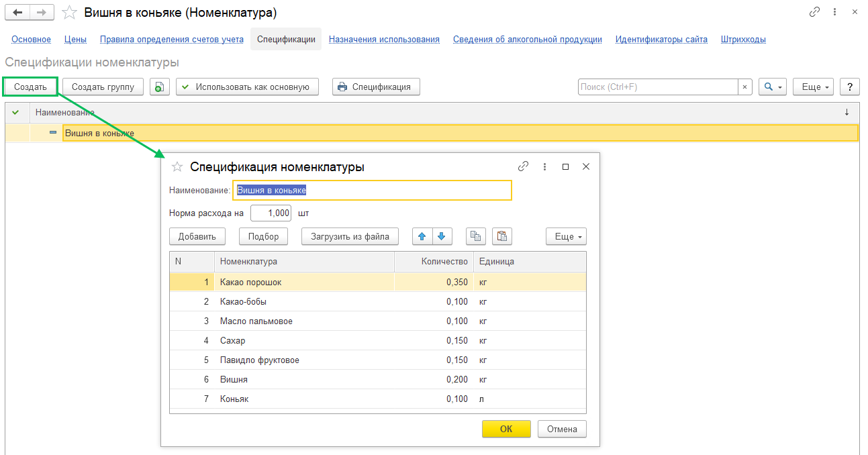Star the Вишня в коньяке item as favorite

pos(69,13)
